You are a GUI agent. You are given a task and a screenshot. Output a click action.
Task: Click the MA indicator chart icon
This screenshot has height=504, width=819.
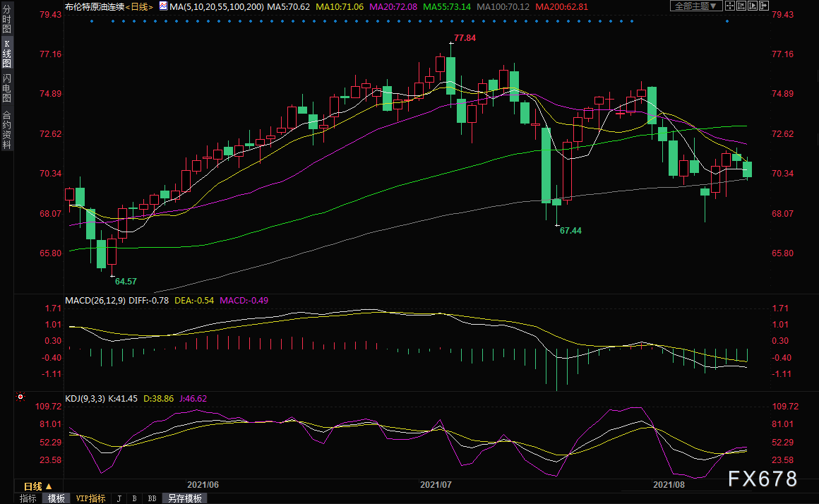coord(164,6)
